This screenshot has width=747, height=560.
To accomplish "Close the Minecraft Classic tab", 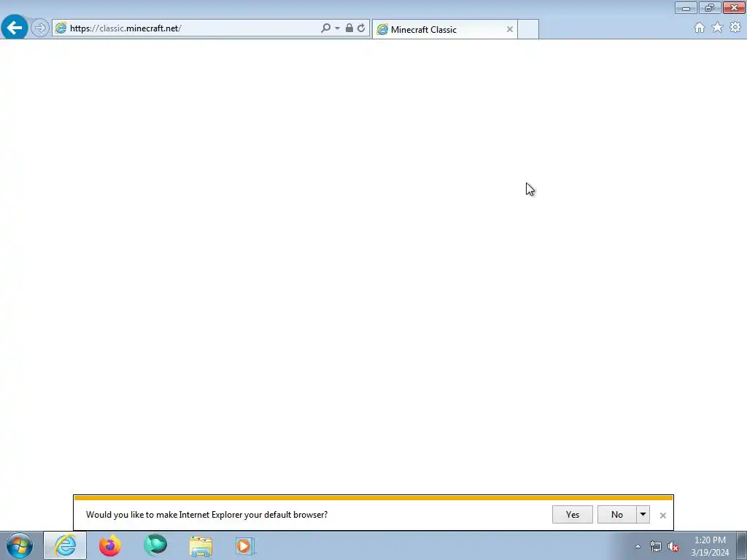I will (x=510, y=29).
